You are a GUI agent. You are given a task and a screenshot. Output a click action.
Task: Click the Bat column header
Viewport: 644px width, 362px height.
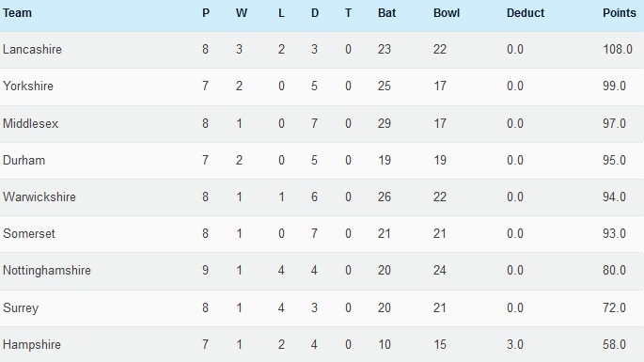click(386, 13)
